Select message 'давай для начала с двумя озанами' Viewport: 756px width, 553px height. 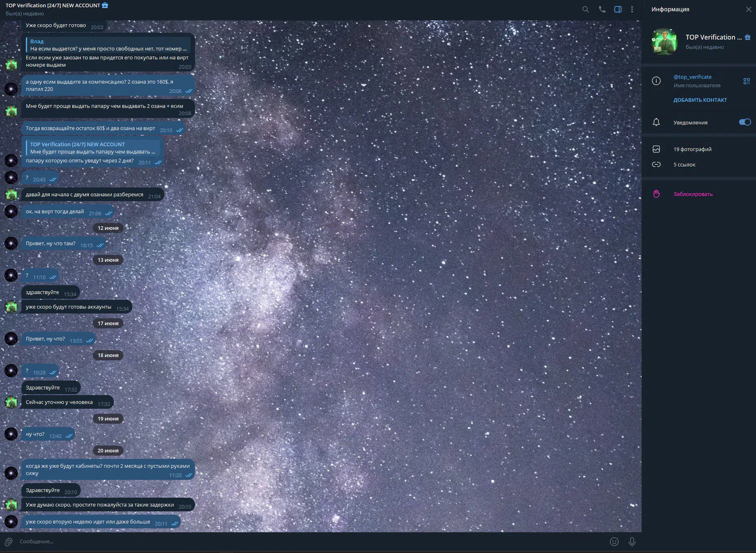[x=93, y=195]
